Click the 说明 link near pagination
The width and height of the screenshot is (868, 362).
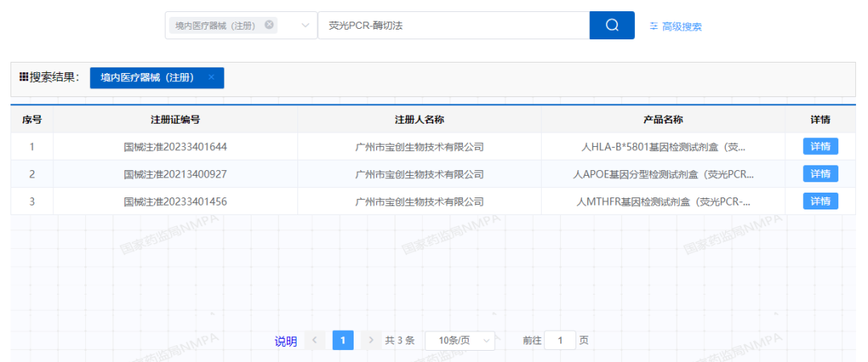[x=285, y=341]
